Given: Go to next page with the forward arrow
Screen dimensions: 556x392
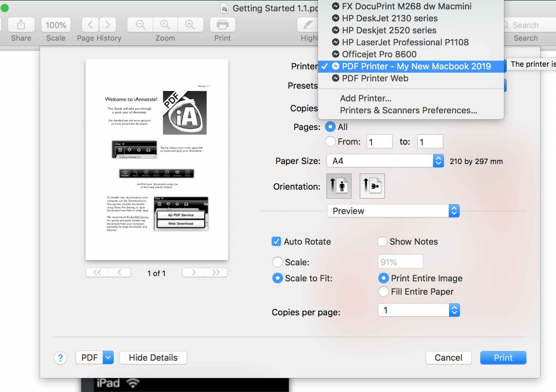Looking at the screenshot, I should click(x=194, y=272).
